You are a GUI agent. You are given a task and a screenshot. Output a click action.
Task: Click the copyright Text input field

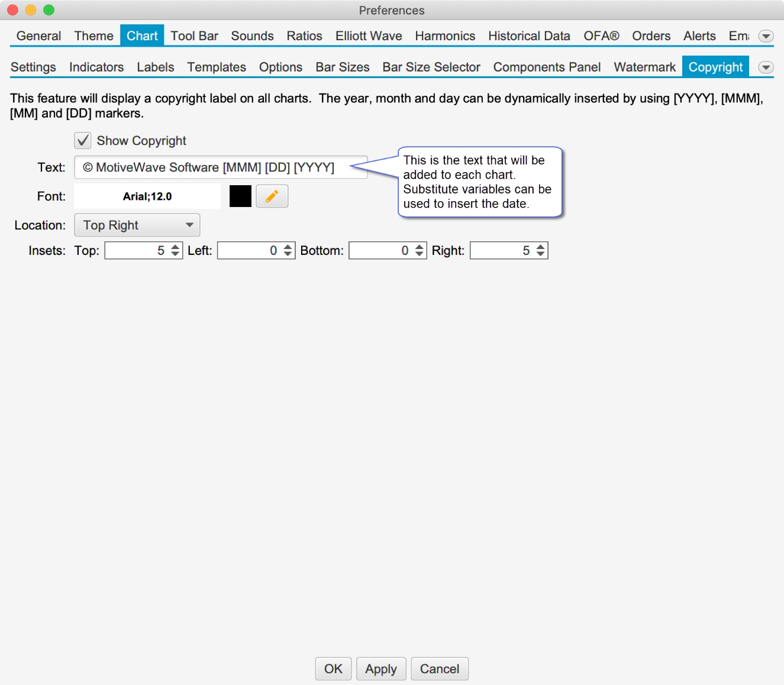tap(221, 167)
